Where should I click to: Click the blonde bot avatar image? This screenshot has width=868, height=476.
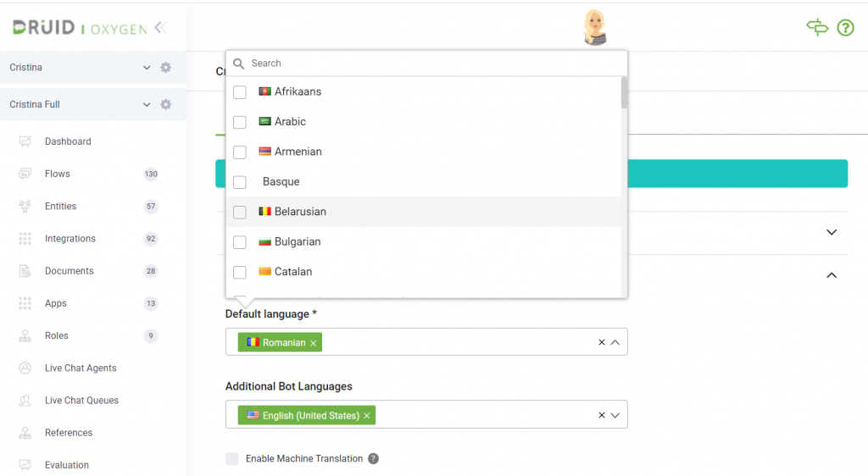pos(595,28)
